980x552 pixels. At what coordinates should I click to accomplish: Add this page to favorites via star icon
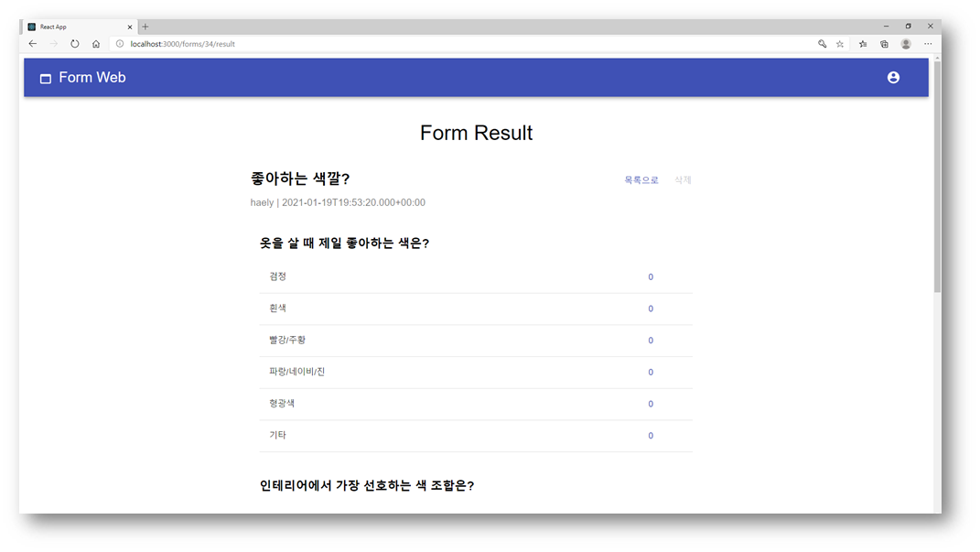[x=839, y=43]
